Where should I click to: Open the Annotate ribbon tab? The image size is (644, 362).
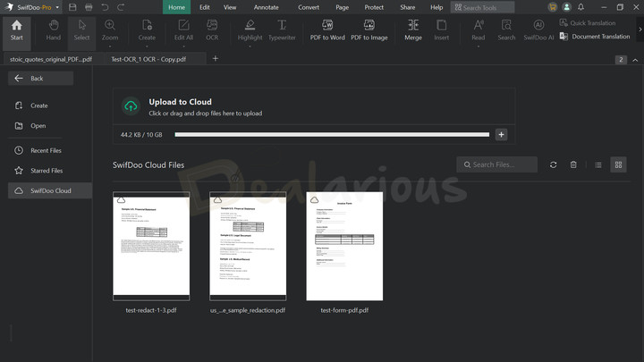266,7
